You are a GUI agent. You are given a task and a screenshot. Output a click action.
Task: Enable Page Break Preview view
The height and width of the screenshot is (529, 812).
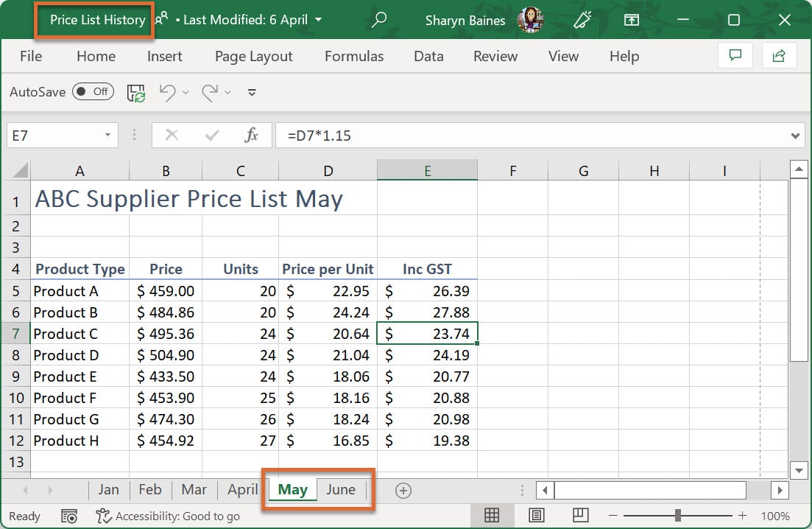point(581,515)
